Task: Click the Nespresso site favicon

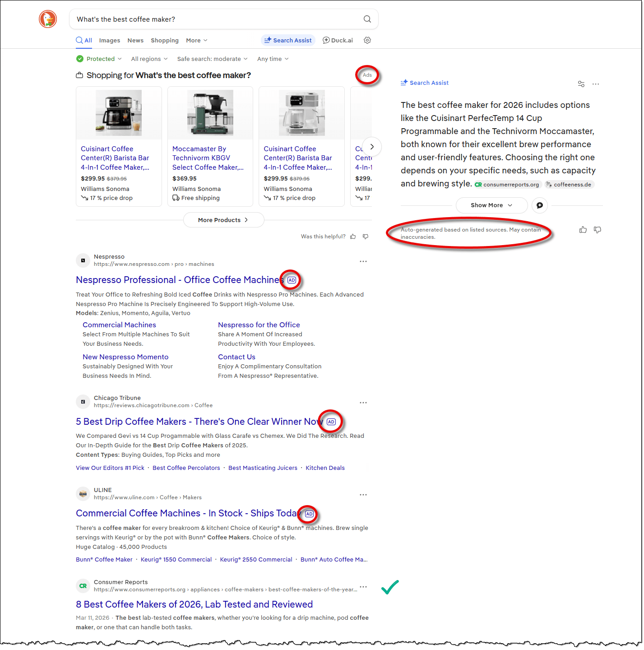Action: coord(83,260)
